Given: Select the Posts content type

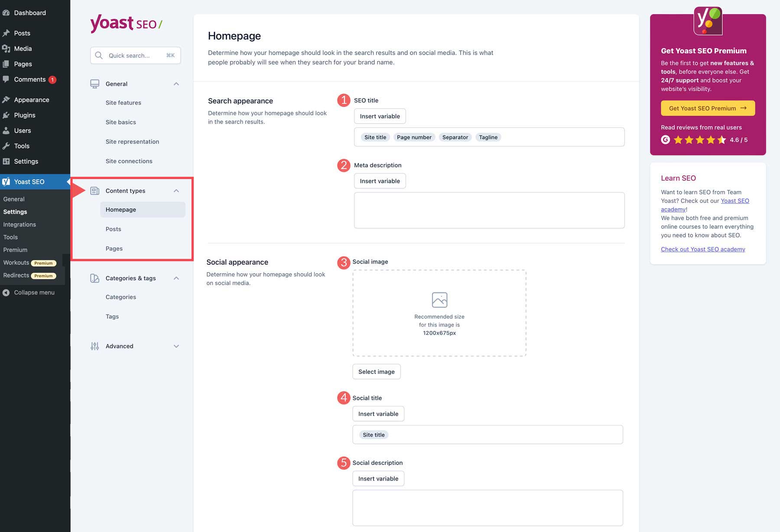Looking at the screenshot, I should pyautogui.click(x=114, y=229).
